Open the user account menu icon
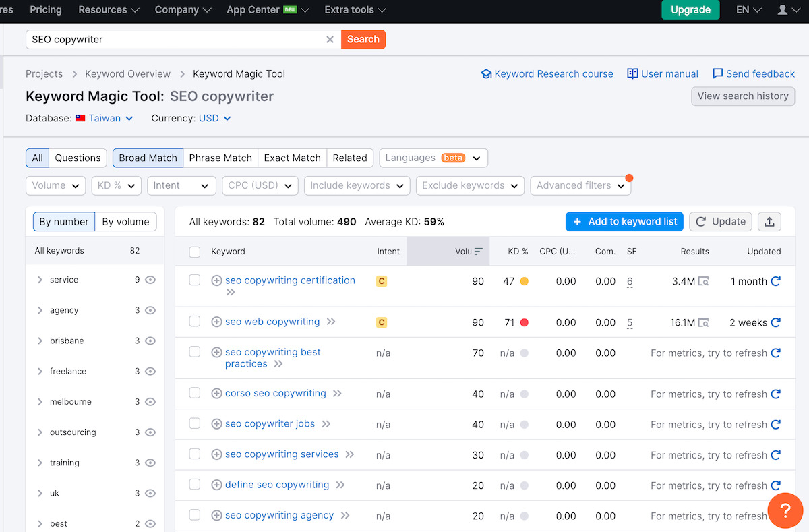Screen dimensions: 809x532 coord(787,10)
